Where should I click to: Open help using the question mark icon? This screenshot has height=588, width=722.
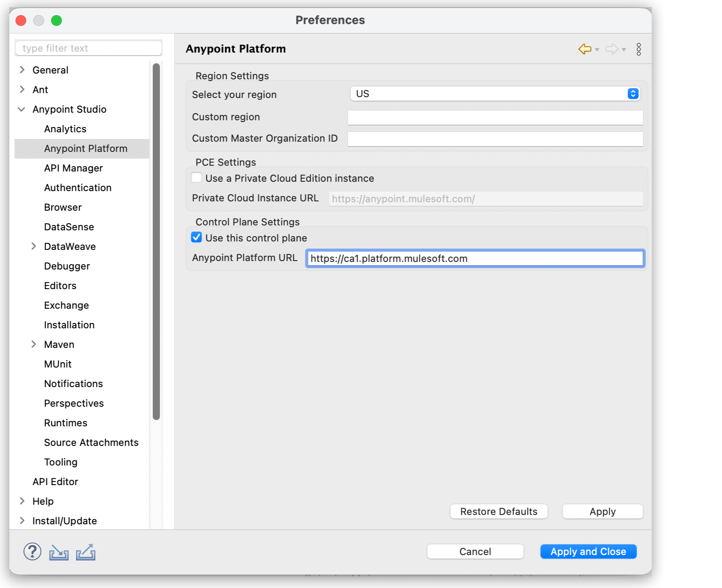coord(32,552)
